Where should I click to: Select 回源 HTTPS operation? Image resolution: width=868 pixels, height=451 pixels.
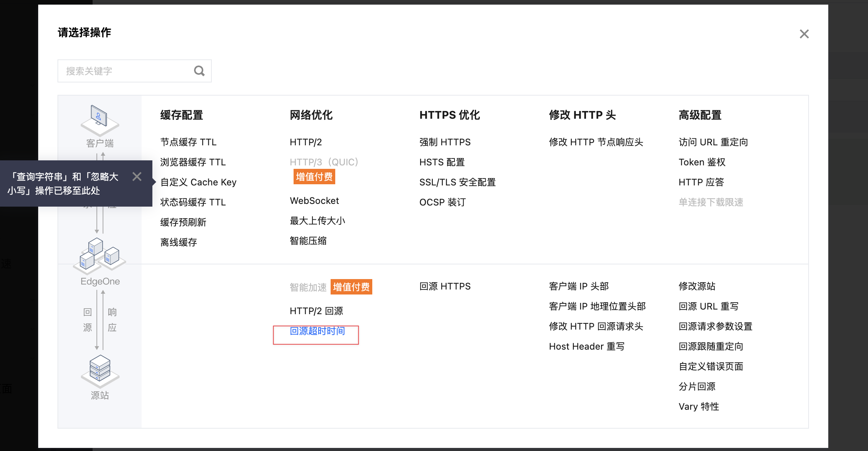click(445, 286)
